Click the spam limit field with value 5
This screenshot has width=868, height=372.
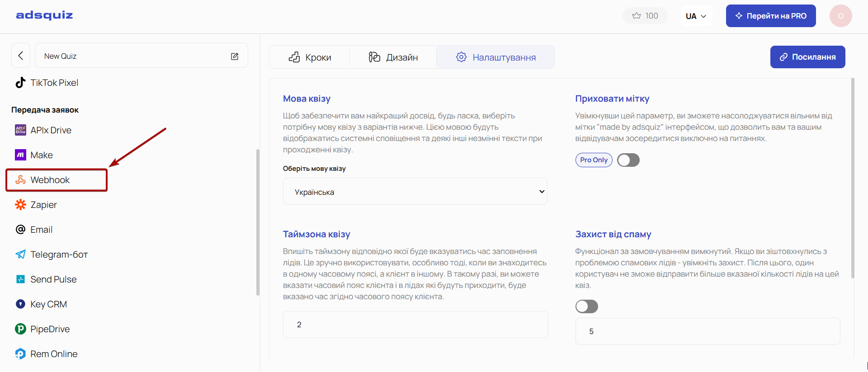tap(708, 331)
